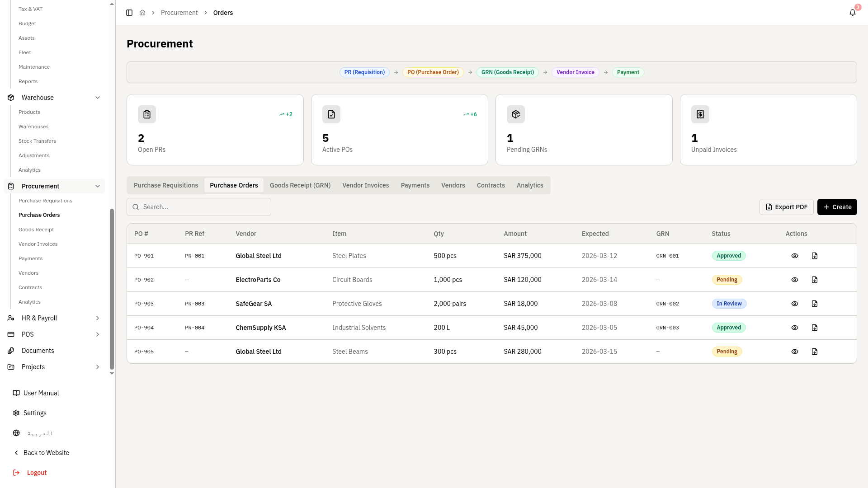Open the Vendor Invoices tab

[x=365, y=185]
